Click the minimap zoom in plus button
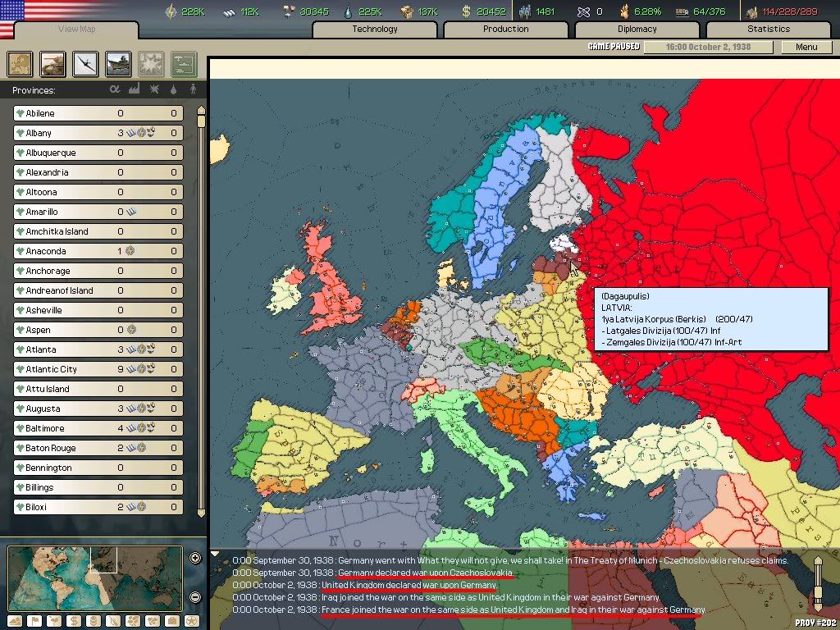The width and height of the screenshot is (840, 630). 195,559
